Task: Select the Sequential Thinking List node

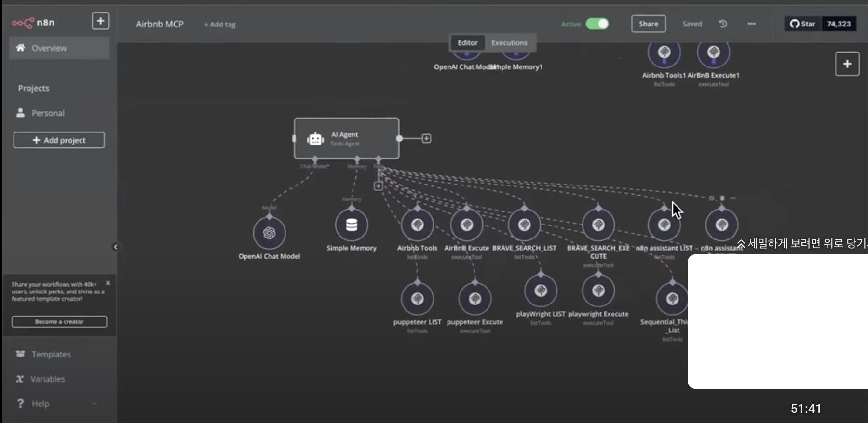Action: coord(672,299)
